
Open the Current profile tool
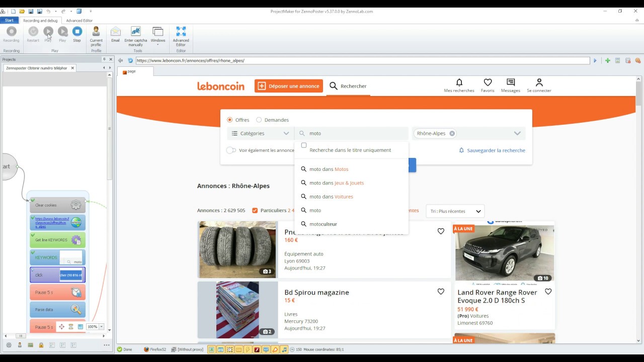[96, 36]
